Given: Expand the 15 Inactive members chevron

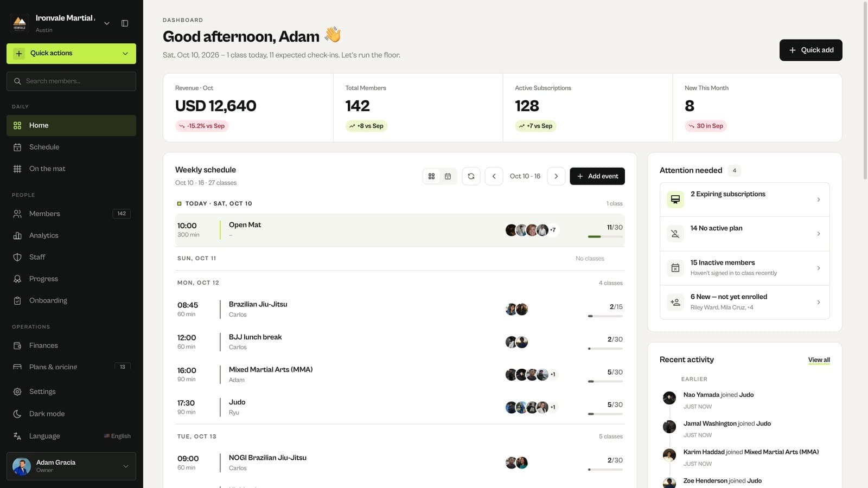Looking at the screenshot, I should pos(819,268).
